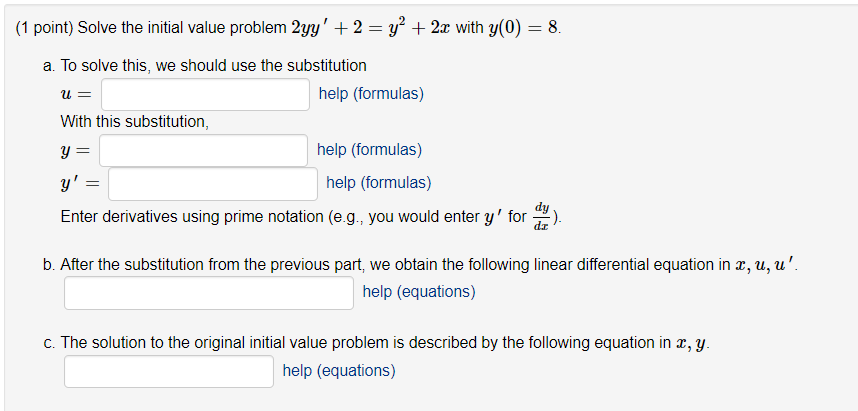Open help (formulas) link beside y' field
Image resolution: width=858 pixels, height=411 pixels.
[379, 183]
